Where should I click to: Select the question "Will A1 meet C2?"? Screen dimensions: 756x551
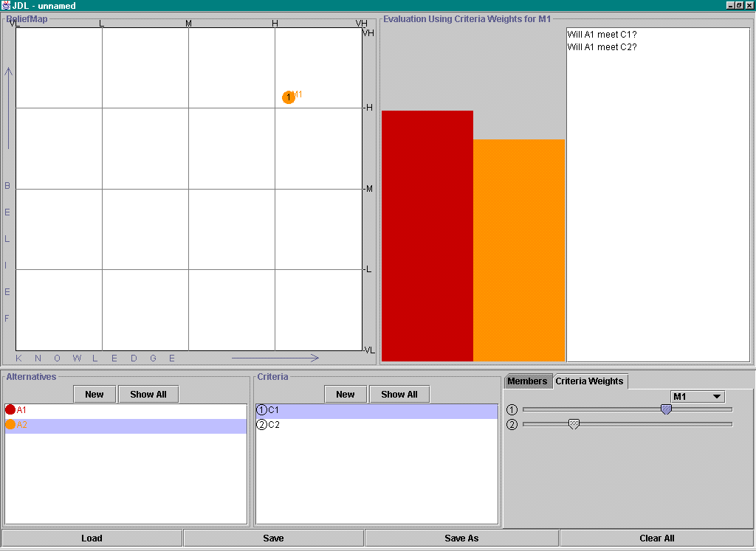click(602, 47)
